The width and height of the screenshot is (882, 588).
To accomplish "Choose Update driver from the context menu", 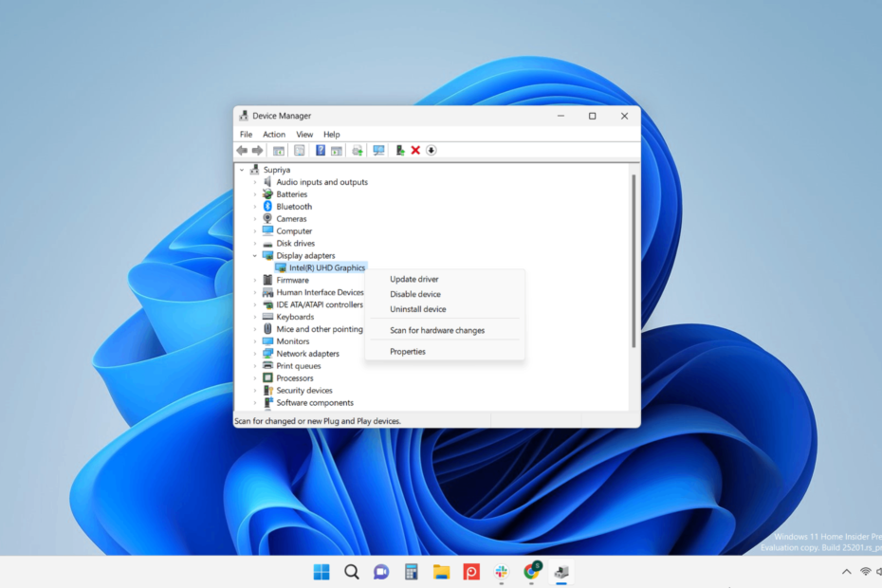I will (x=414, y=280).
